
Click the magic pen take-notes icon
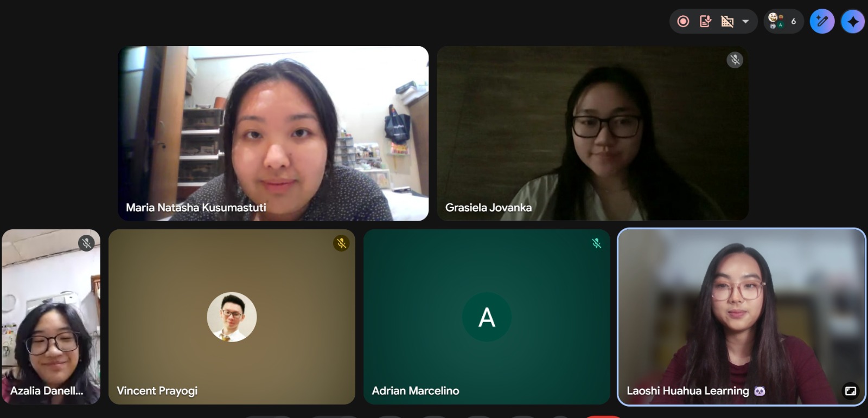click(822, 21)
